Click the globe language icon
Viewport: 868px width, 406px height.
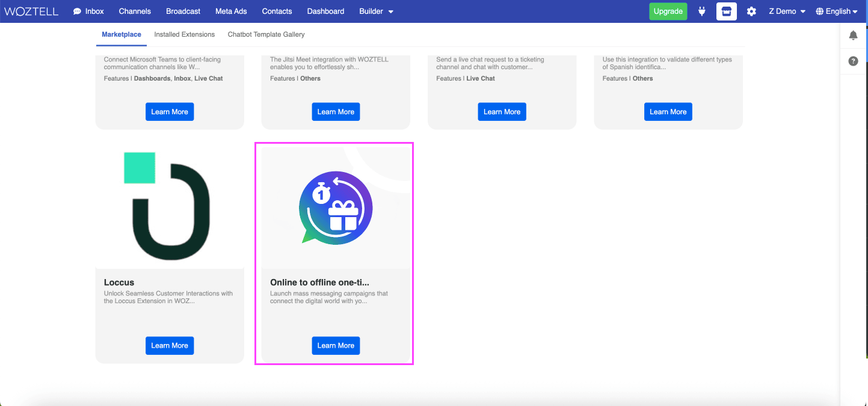coord(820,11)
